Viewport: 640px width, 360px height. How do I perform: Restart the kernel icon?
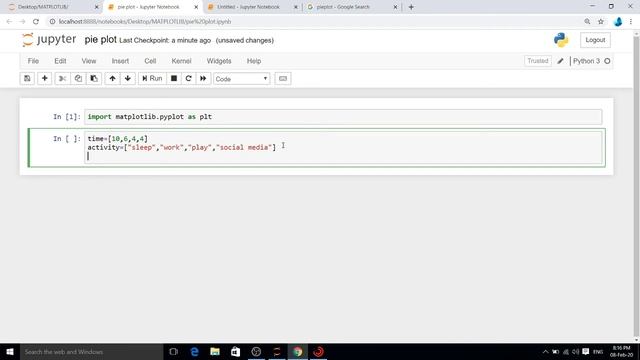click(x=189, y=78)
